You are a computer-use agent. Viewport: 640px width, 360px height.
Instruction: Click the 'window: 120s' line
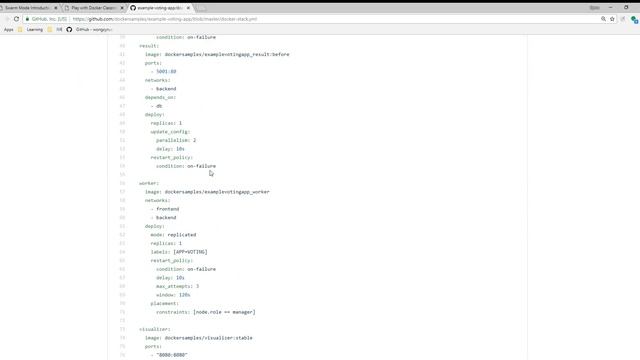(173, 295)
